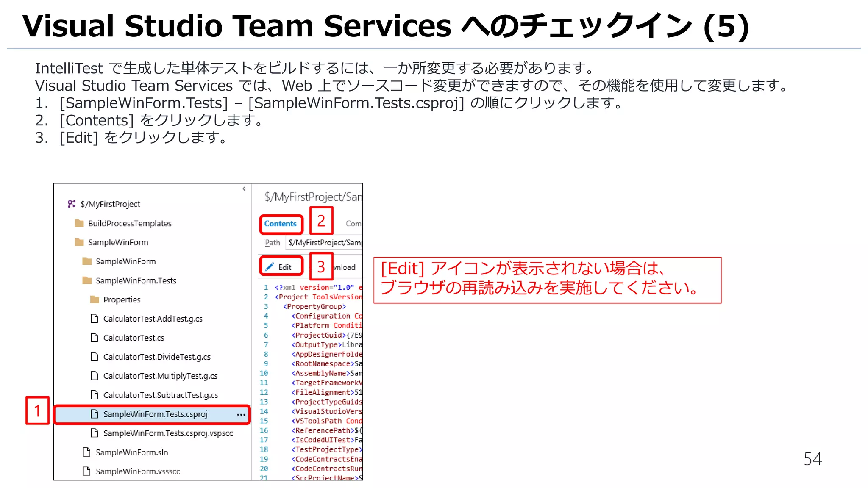Image resolution: width=868 pixels, height=488 pixels.
Task: Open SampleWinForm.vssscc file
Action: coord(138,471)
